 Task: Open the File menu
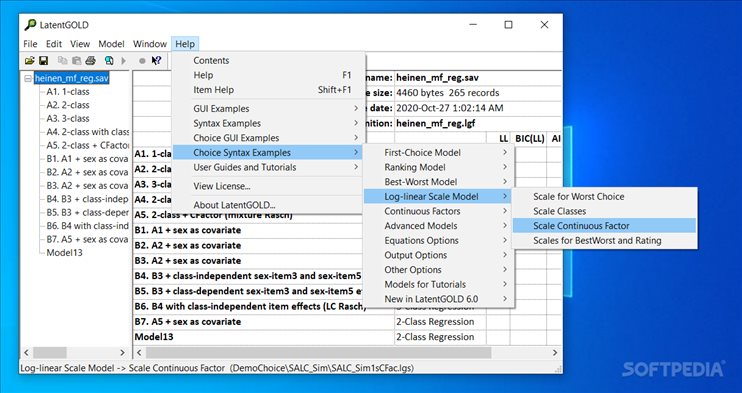30,44
